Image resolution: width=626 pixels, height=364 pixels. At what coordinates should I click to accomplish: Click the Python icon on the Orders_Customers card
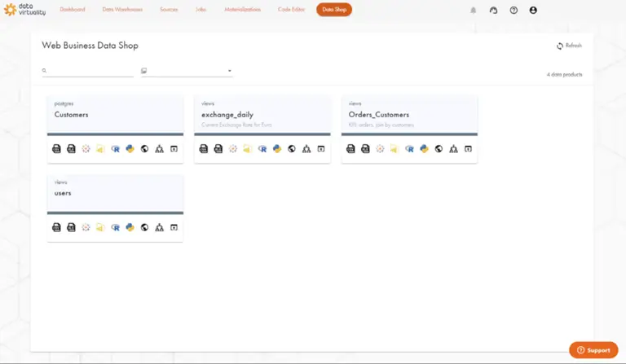[424, 149]
